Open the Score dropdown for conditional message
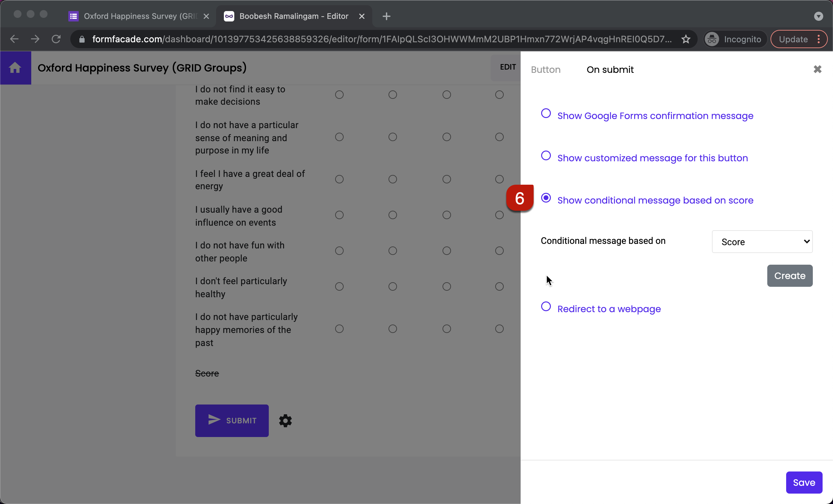 [762, 242]
